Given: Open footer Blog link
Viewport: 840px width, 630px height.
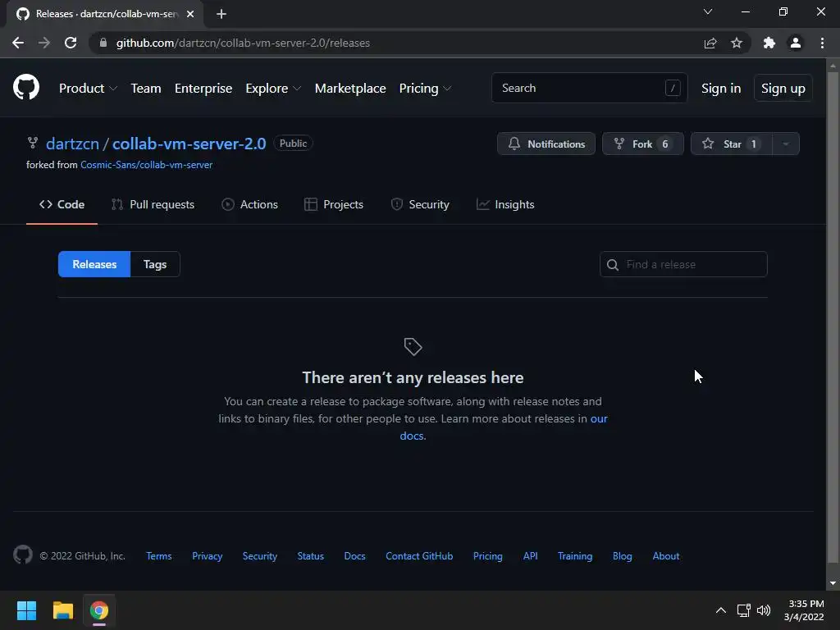Looking at the screenshot, I should pos(623,556).
